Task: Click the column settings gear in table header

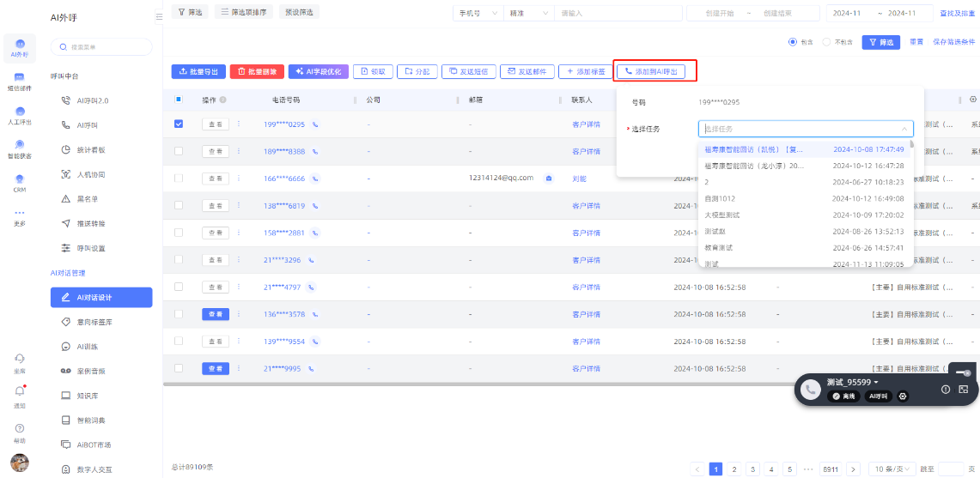Action: pyautogui.click(x=972, y=100)
